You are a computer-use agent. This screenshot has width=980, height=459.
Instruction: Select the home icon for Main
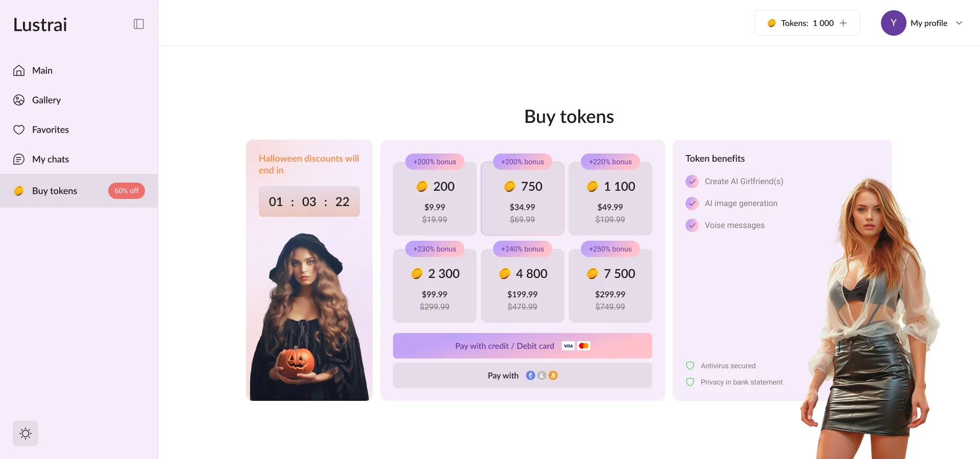click(18, 70)
